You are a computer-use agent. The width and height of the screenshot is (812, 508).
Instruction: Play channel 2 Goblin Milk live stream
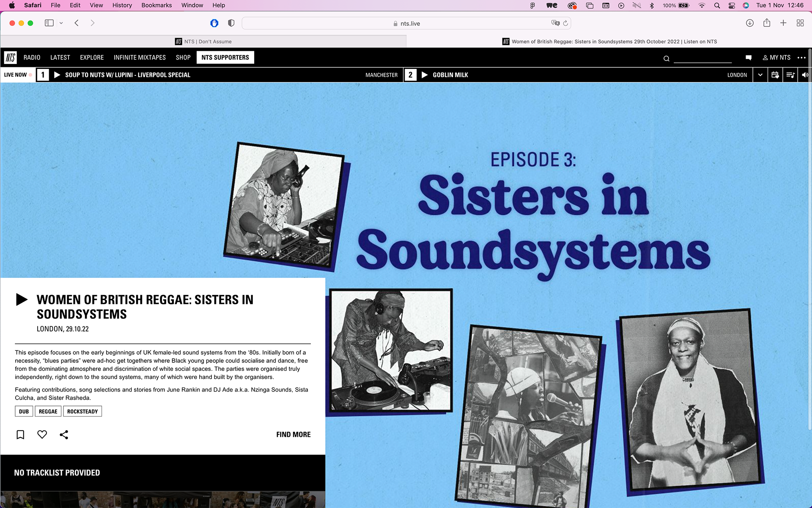coord(425,75)
